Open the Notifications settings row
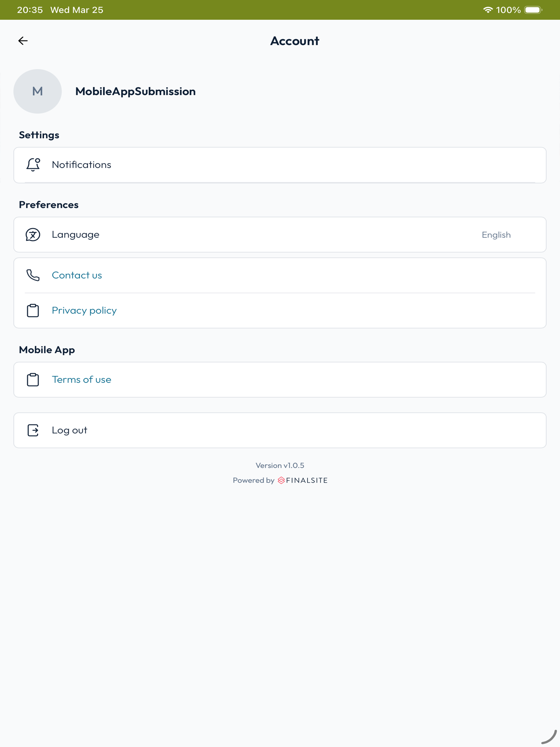The width and height of the screenshot is (560, 747). 280,165
